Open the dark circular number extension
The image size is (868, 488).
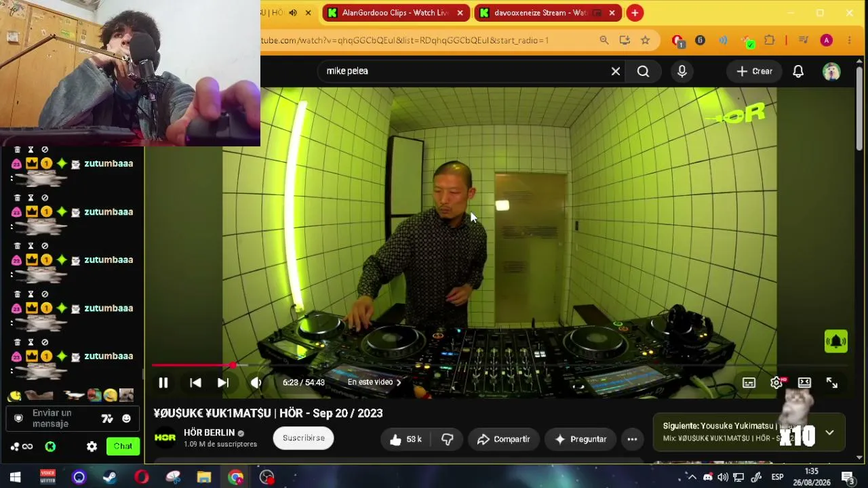pyautogui.click(x=701, y=41)
